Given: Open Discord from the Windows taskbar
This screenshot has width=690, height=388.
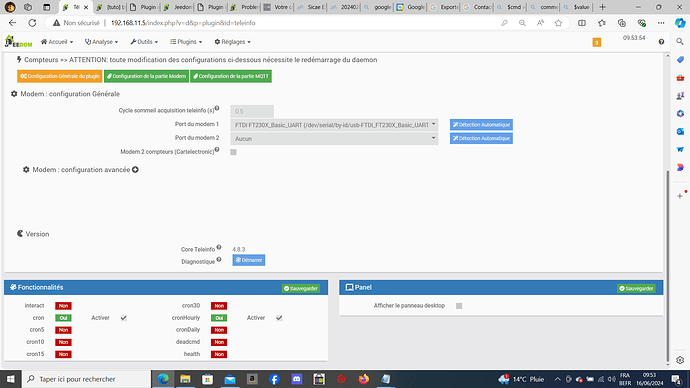Looking at the screenshot, I should tap(297, 379).
